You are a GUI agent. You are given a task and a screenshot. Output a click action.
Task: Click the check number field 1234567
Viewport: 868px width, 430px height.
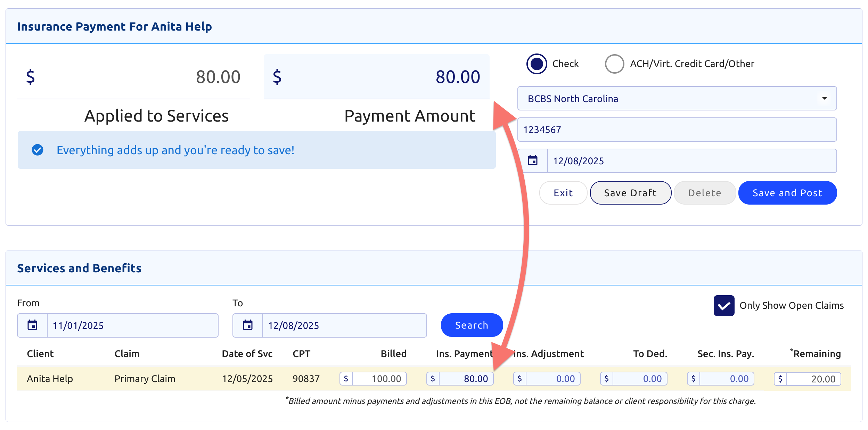click(677, 130)
